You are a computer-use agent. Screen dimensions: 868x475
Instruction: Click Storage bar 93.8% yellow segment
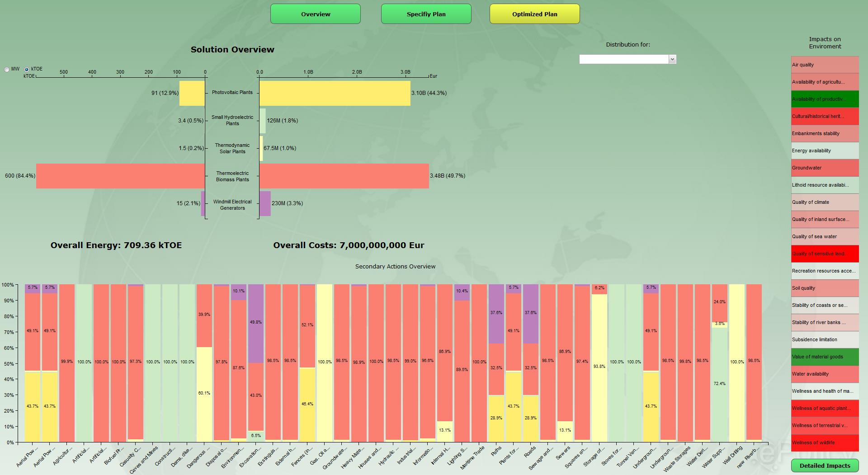click(x=599, y=368)
